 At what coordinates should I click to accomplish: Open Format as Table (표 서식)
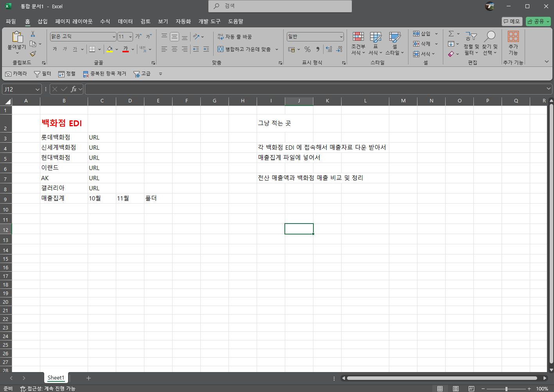tap(376, 43)
